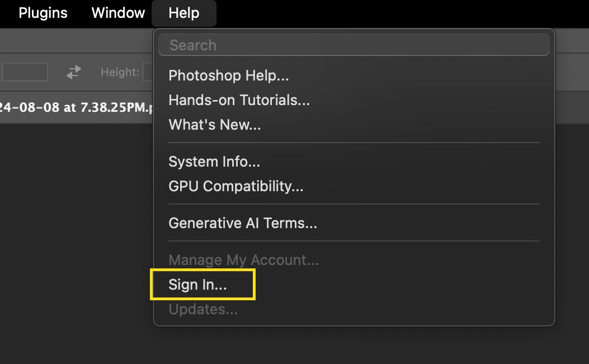
Task: Select the document tab ending 7.38.25PM
Action: [x=76, y=107]
